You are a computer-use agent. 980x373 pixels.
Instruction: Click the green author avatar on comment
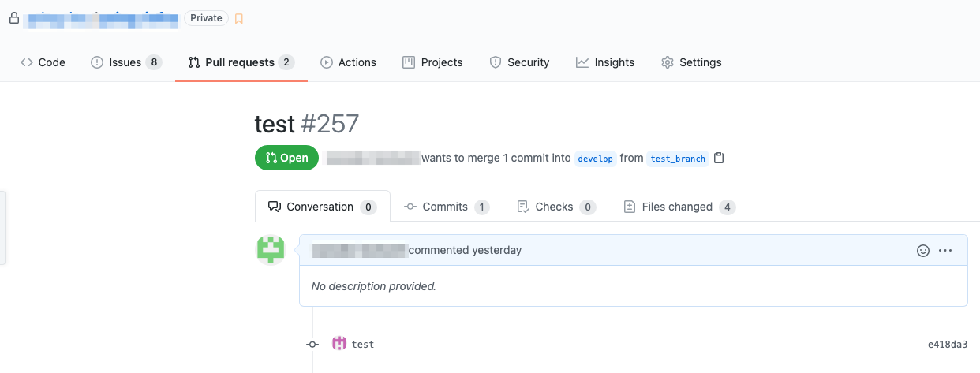click(x=271, y=250)
